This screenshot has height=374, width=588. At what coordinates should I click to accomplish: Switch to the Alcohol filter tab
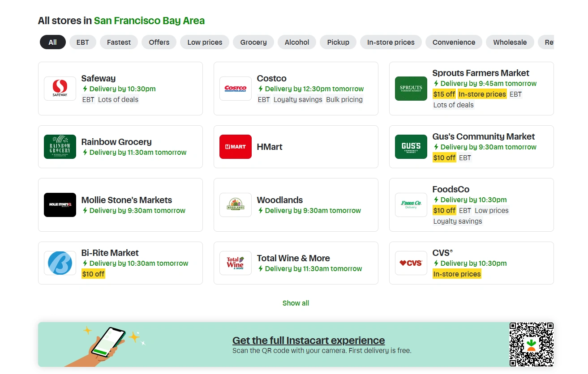tap(297, 42)
